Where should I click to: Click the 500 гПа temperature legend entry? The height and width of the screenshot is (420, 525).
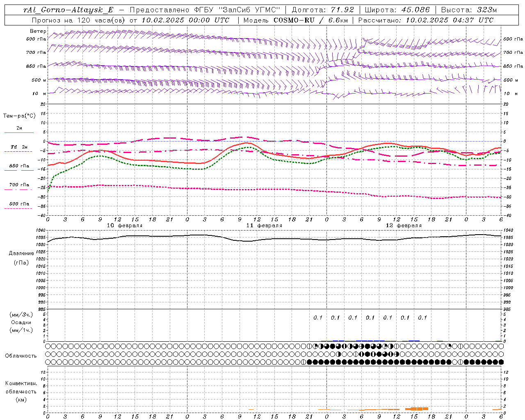click(x=19, y=204)
